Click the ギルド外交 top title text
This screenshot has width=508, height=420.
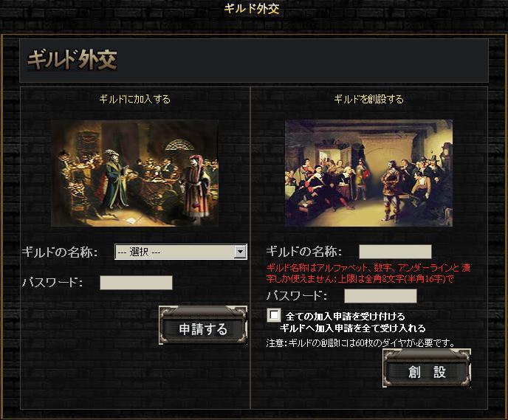pos(252,9)
